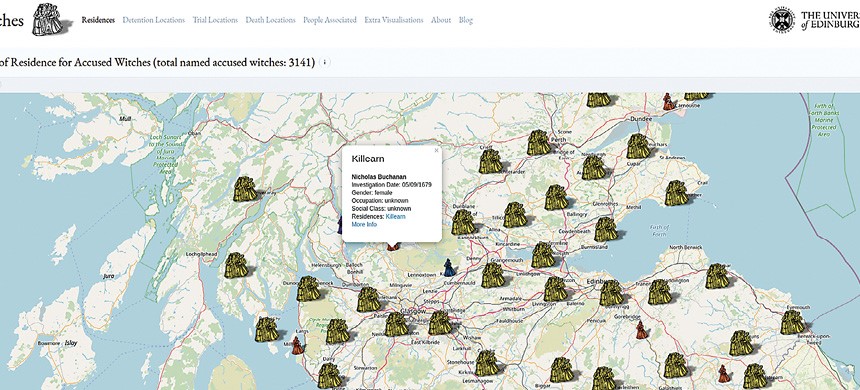Click yellow witch cluster near Inveraray

click(245, 189)
